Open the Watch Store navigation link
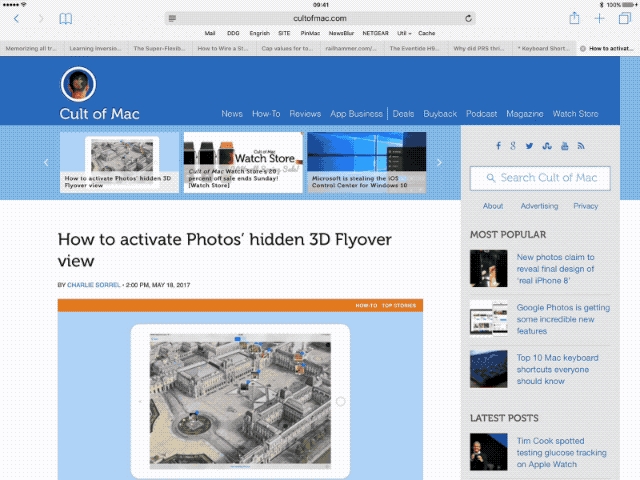 (x=575, y=114)
